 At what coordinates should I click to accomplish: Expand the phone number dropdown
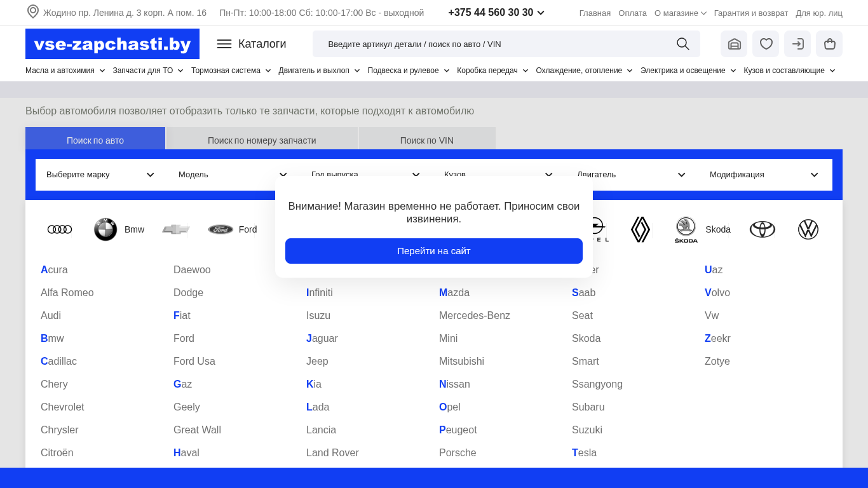[541, 13]
